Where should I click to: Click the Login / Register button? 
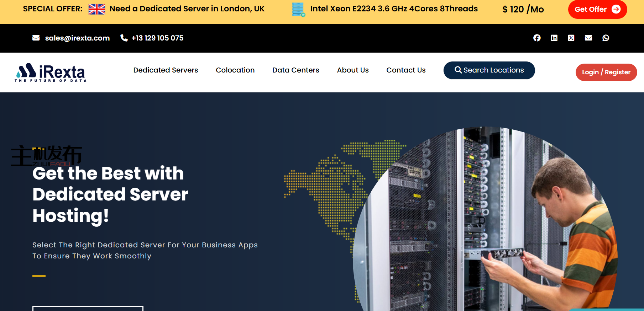coord(606,73)
